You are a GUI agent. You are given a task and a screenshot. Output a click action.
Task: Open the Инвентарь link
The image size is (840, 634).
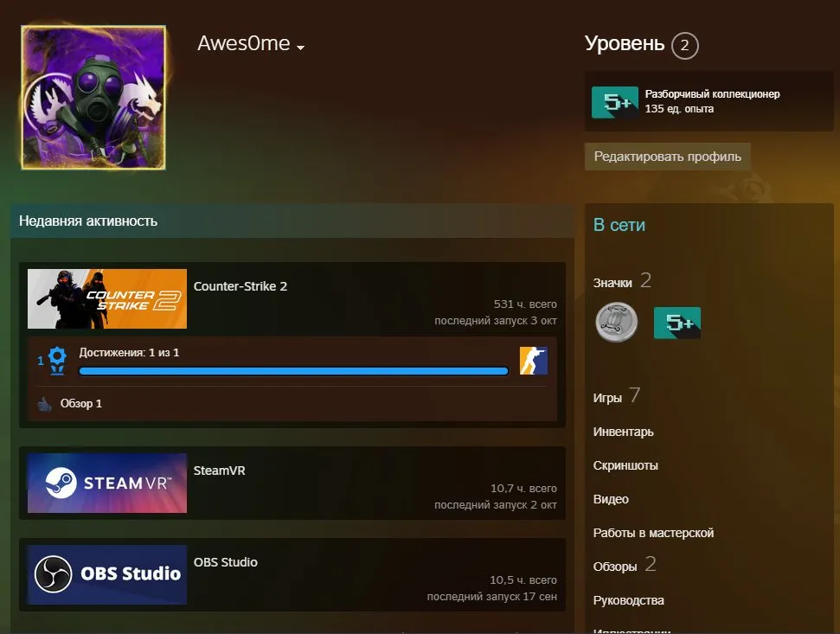[x=623, y=432]
